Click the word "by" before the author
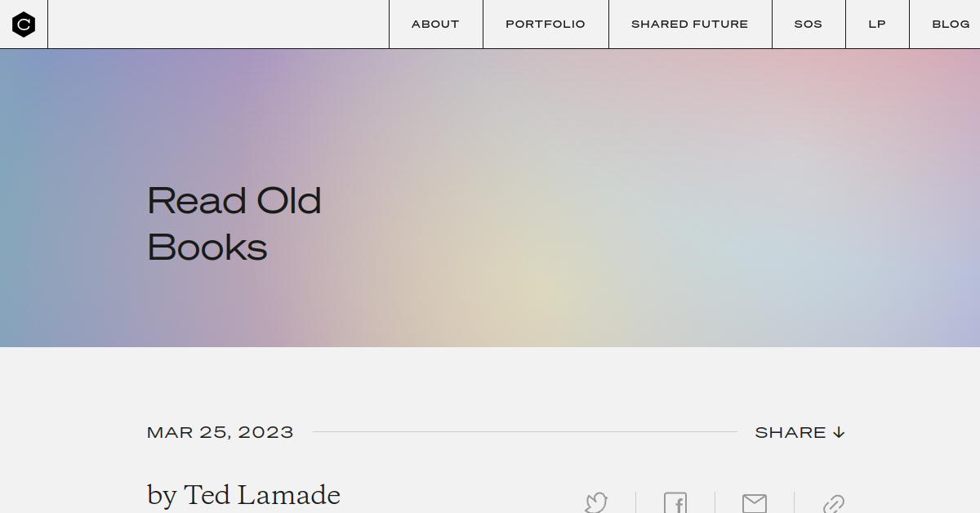The height and width of the screenshot is (513, 980). (x=162, y=495)
